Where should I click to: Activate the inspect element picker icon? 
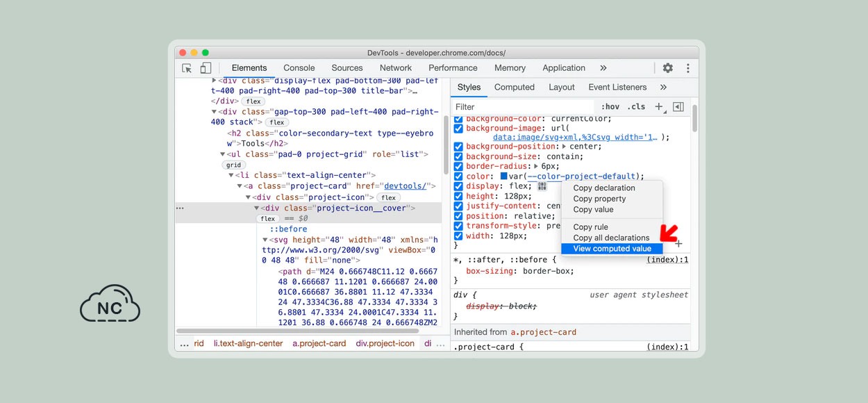(187, 68)
